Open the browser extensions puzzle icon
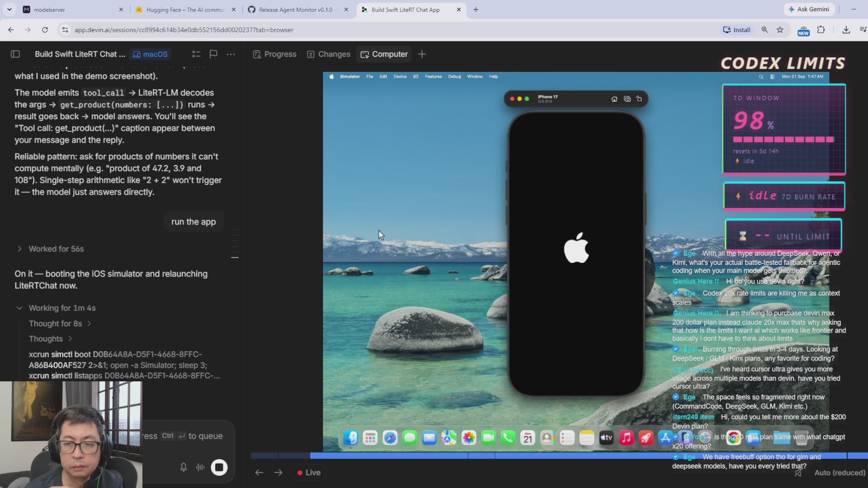This screenshot has height=488, width=868. [821, 30]
